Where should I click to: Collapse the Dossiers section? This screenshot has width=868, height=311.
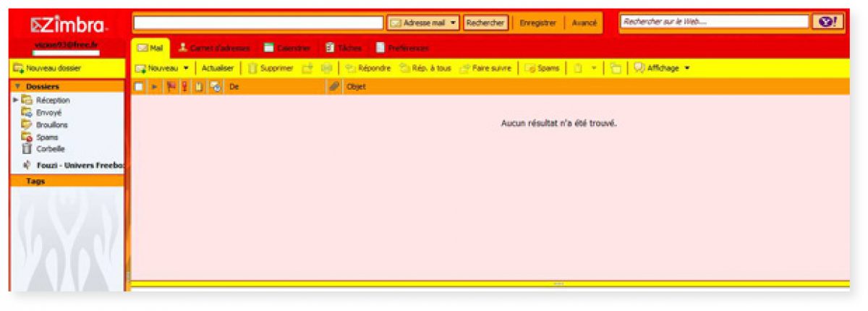pos(17,86)
